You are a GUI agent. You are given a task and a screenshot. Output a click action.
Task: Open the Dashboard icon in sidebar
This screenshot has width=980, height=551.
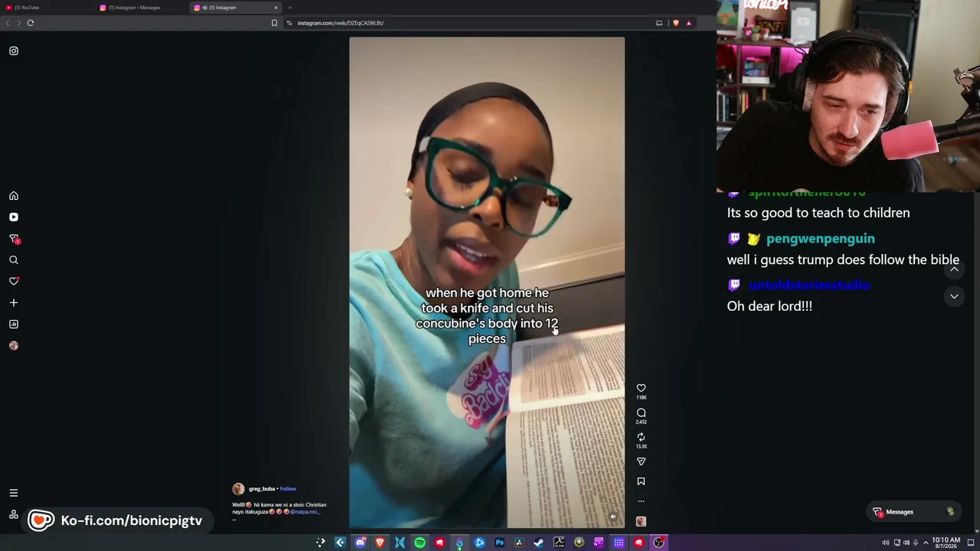14,324
